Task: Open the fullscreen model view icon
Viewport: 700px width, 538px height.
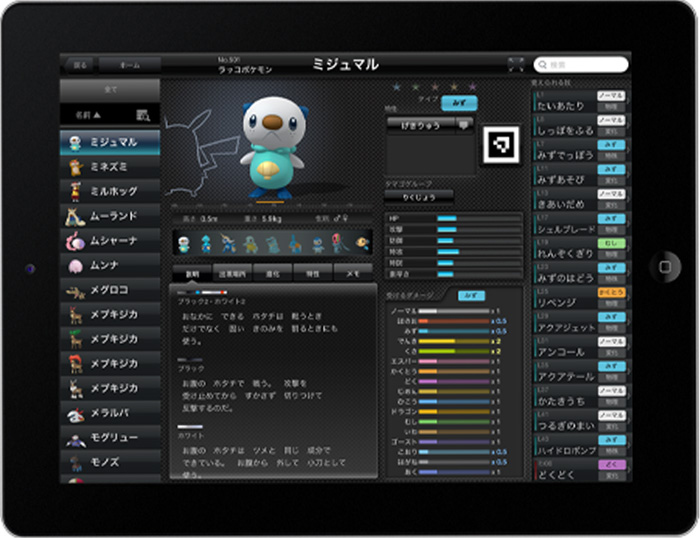Action: (516, 64)
